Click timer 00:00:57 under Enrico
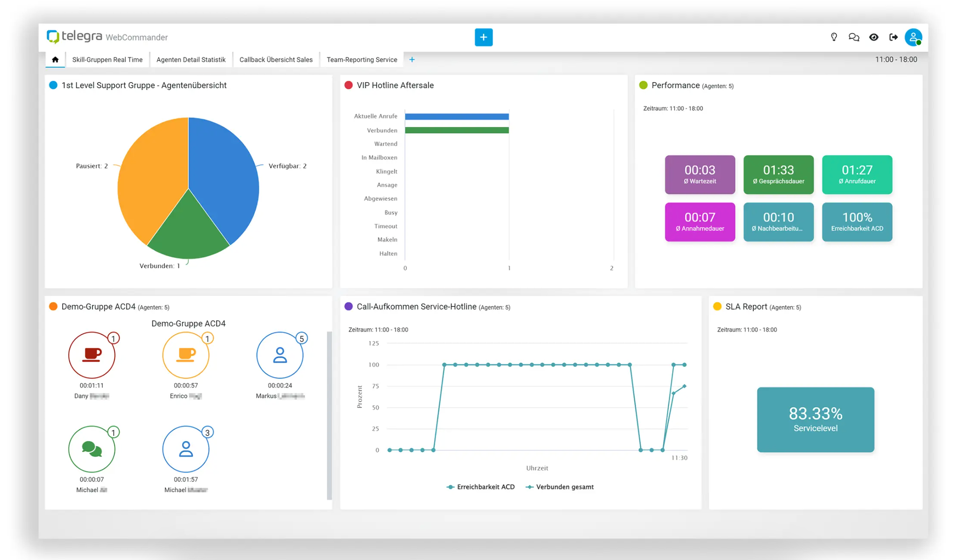 tap(186, 385)
